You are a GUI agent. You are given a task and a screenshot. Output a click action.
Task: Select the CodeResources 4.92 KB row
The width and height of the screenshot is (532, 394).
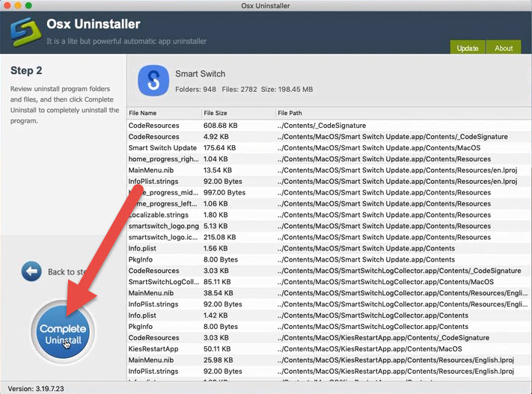(x=329, y=137)
